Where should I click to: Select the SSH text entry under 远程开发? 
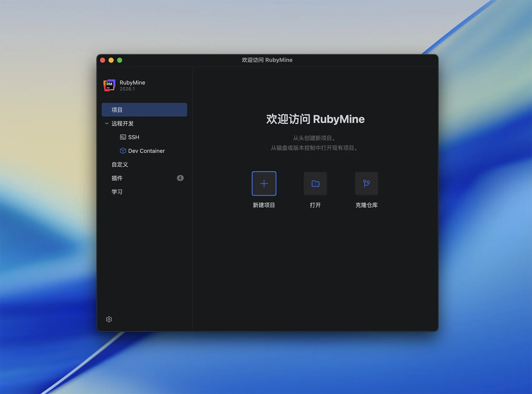coord(134,137)
